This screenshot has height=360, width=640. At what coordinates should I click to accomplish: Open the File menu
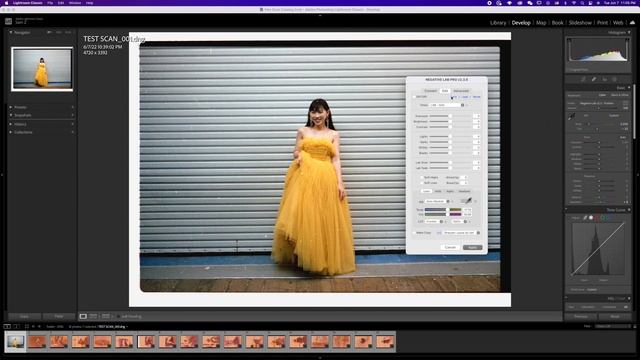click(50, 3)
